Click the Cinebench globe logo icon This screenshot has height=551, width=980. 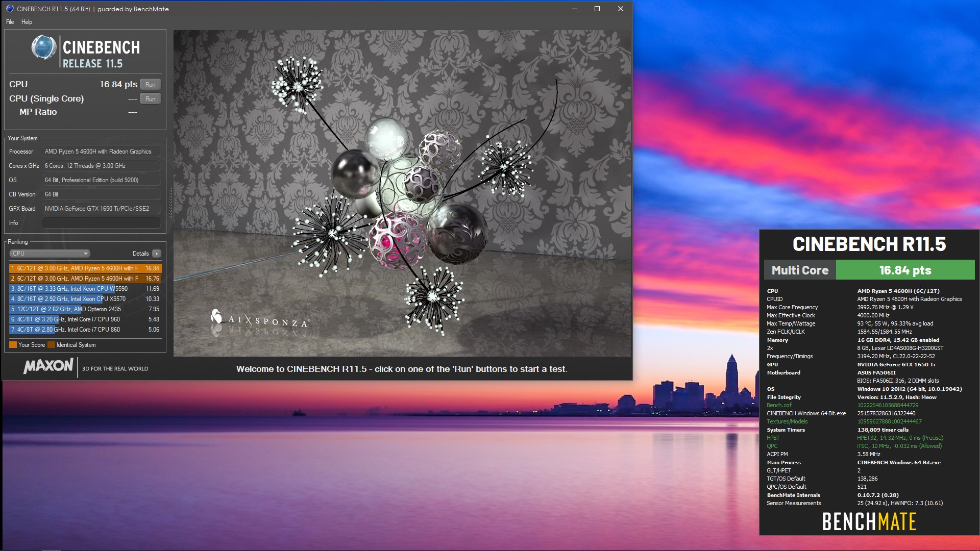[x=44, y=47]
